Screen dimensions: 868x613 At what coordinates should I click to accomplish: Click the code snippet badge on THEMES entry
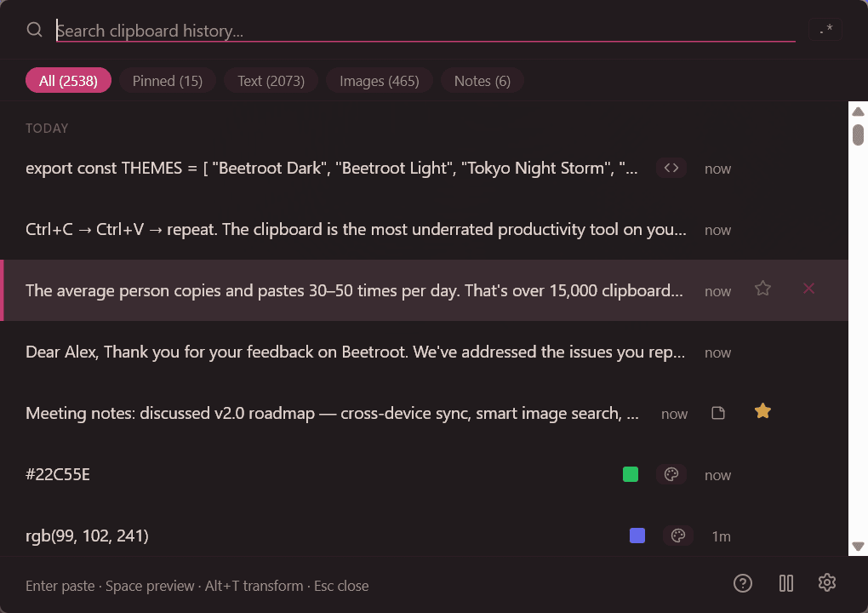pyautogui.click(x=671, y=168)
